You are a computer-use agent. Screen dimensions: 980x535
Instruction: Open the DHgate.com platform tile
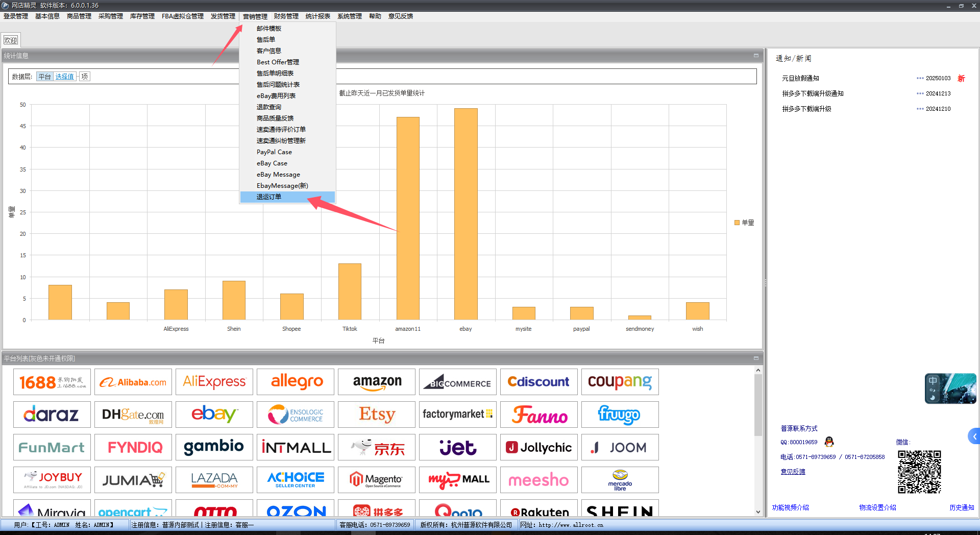click(x=133, y=415)
